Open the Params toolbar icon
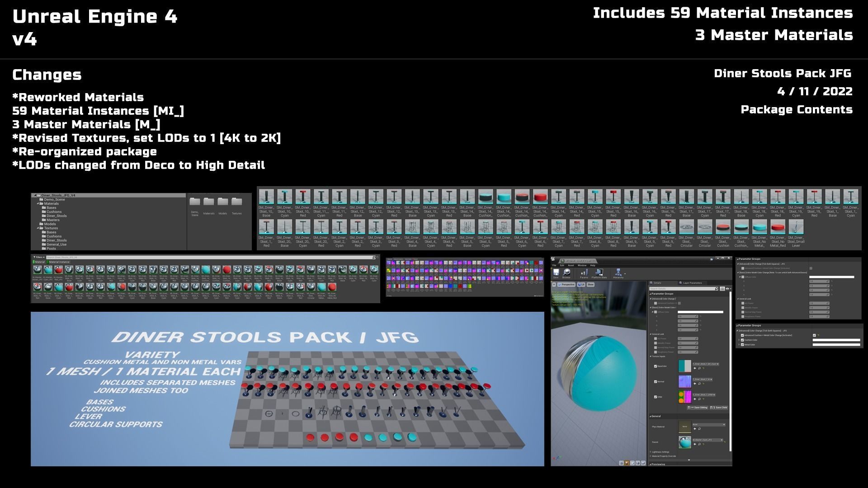Screen dimensions: 868x488 click(584, 272)
